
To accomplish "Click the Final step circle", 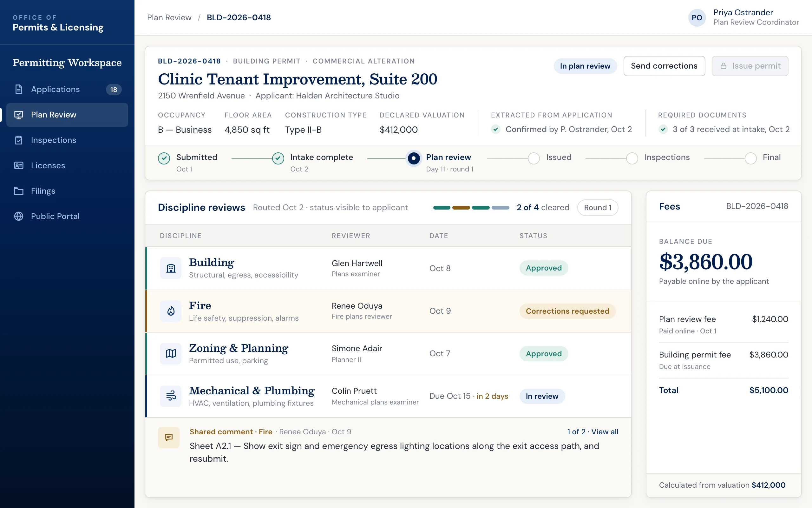I will 750,158.
